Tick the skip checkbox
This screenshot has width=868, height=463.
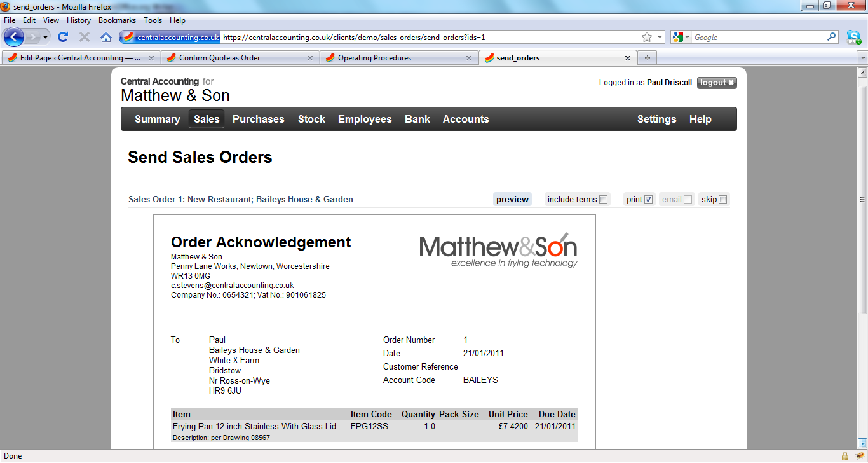pyautogui.click(x=722, y=200)
